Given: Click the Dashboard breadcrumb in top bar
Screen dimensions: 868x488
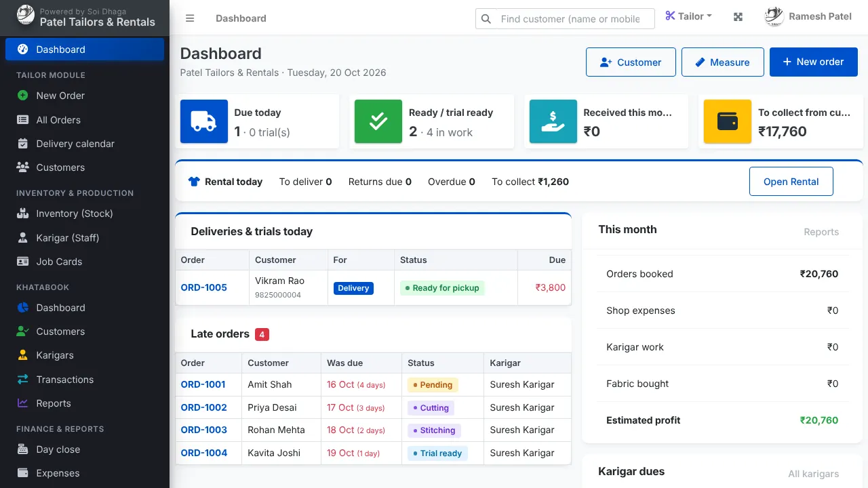Looking at the screenshot, I should (241, 18).
